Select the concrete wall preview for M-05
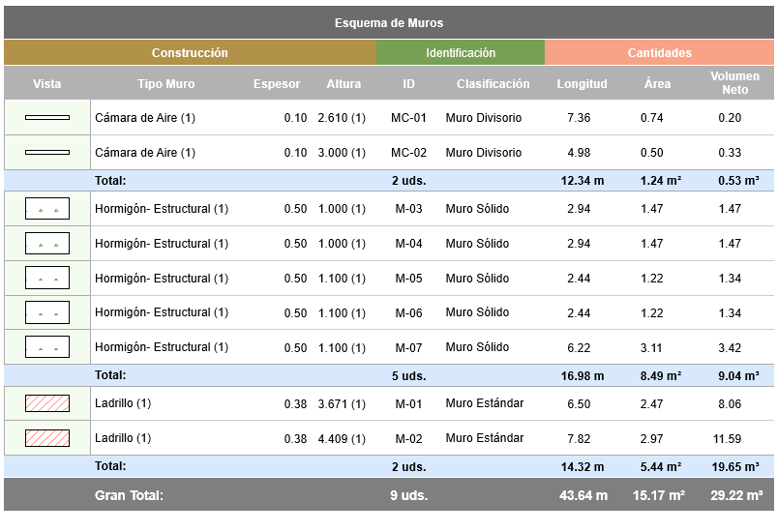This screenshot has height=532, width=777. [x=47, y=279]
